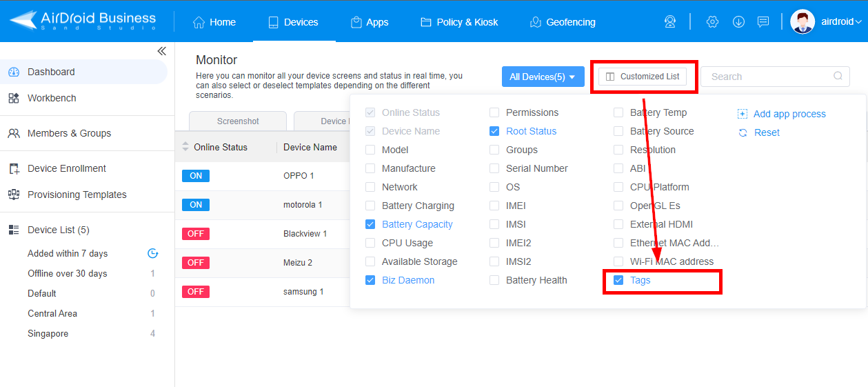Click the Provisioning Templates icon

point(14,195)
